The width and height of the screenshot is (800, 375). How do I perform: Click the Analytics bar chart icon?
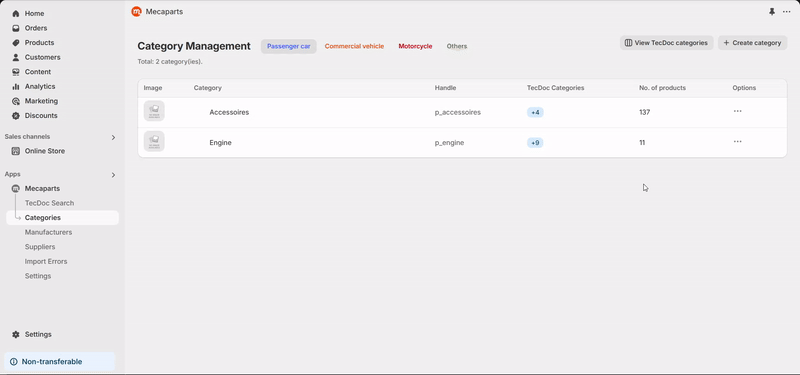pyautogui.click(x=16, y=87)
